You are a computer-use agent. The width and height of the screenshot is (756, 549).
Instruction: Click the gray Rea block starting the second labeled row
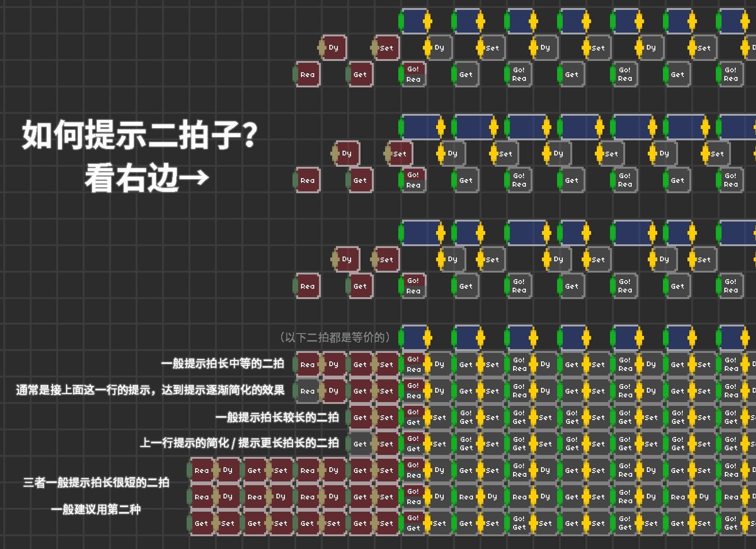[308, 391]
